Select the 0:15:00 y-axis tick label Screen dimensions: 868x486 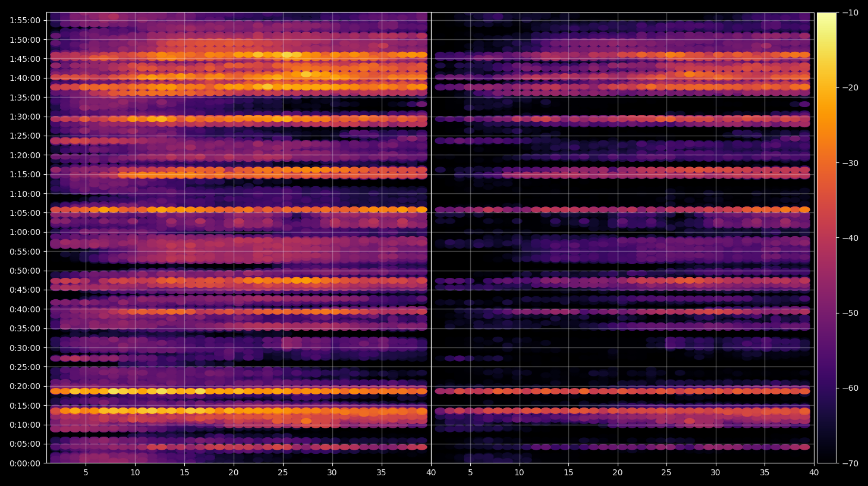[x=25, y=406]
